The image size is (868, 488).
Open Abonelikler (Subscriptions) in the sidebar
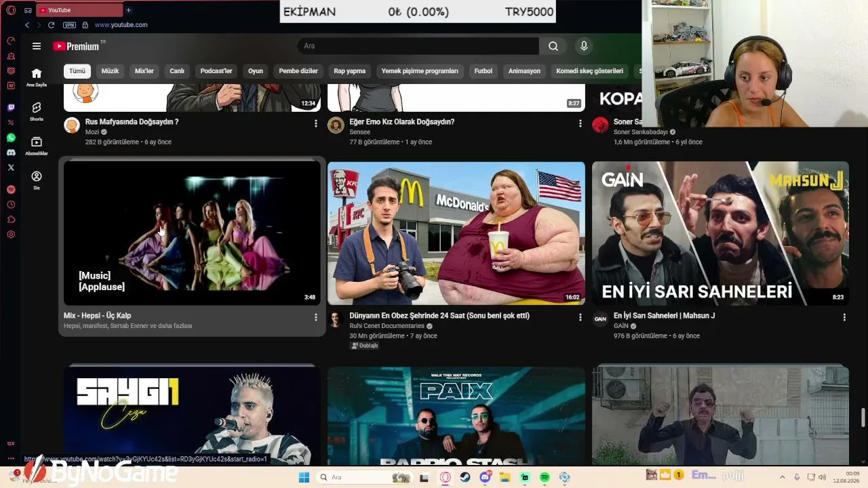[37, 146]
